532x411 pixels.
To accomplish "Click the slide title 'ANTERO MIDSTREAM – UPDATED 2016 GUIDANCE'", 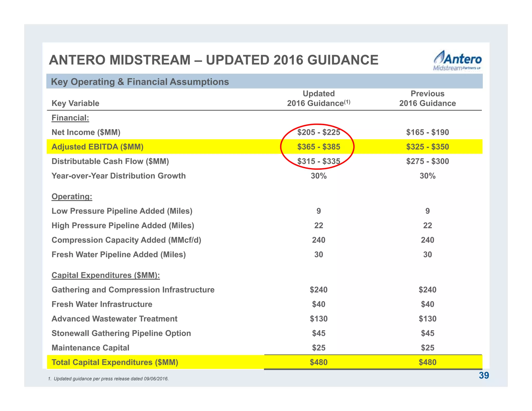I will 214,60.
